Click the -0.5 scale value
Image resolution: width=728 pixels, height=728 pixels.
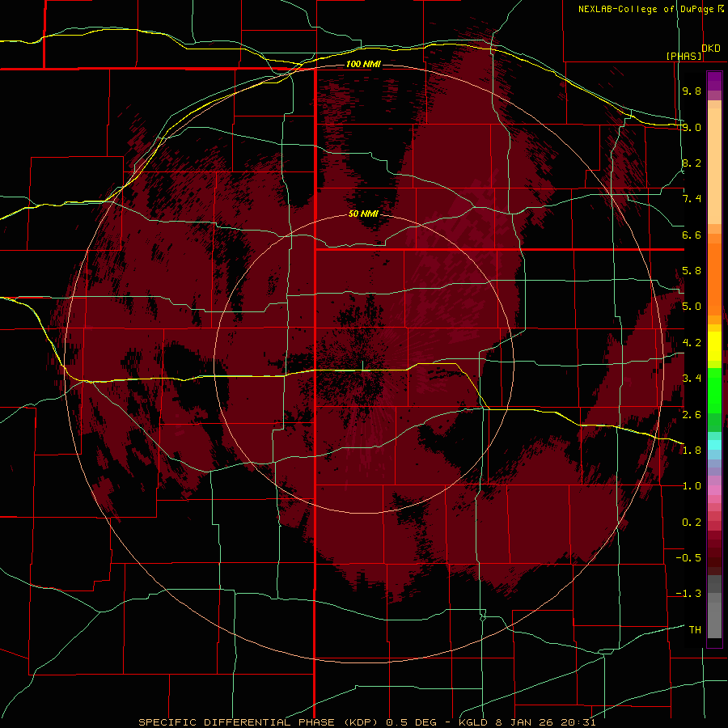pos(688,558)
